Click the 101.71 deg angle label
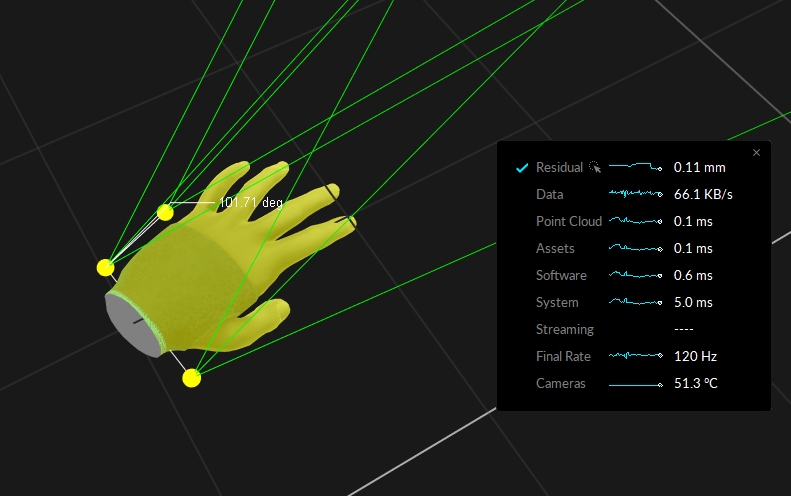Viewport: 791px width, 496px height. 251,202
